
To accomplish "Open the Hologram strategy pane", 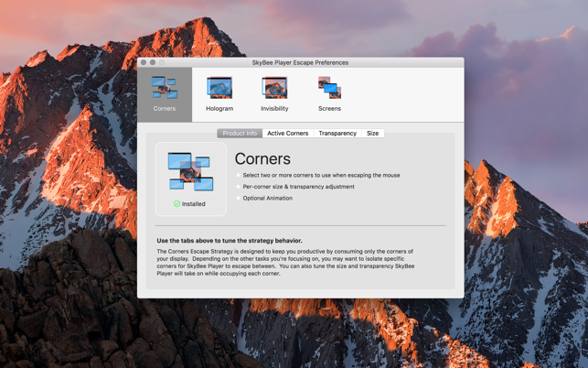I will [219, 94].
